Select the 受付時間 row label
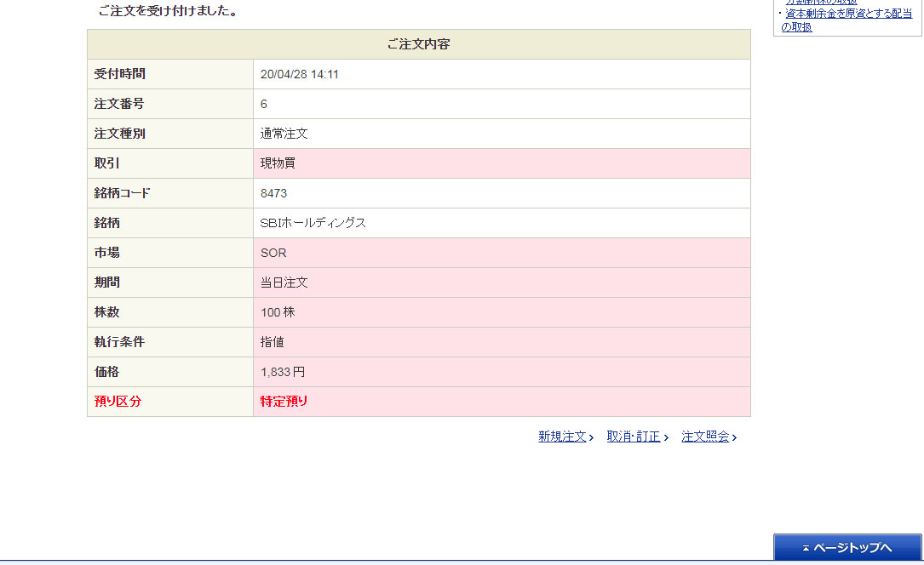The width and height of the screenshot is (924, 565). click(x=119, y=74)
